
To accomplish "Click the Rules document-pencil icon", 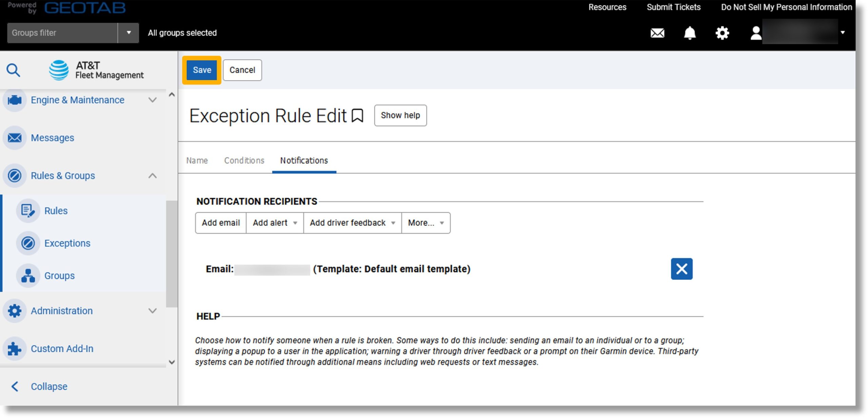I will coord(28,211).
